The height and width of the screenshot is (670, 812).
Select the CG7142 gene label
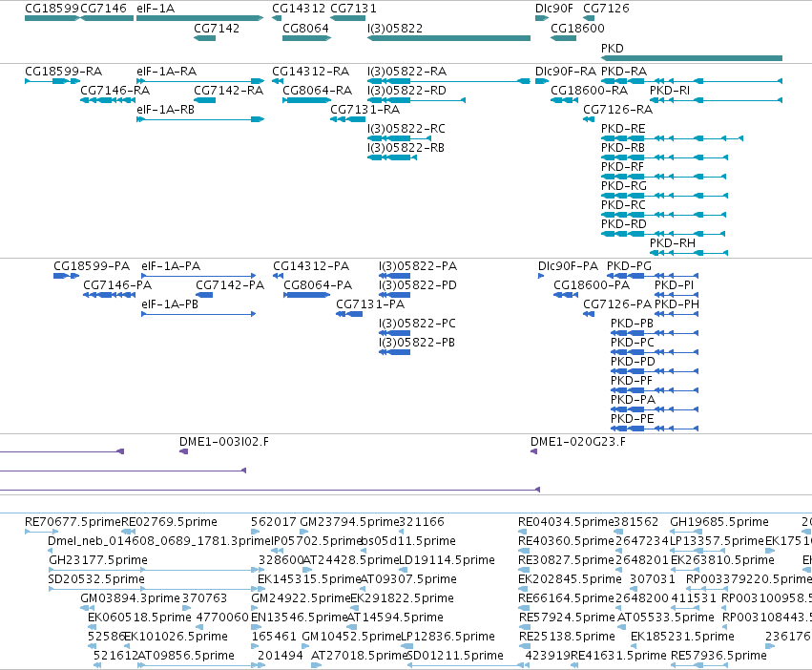pos(217,29)
